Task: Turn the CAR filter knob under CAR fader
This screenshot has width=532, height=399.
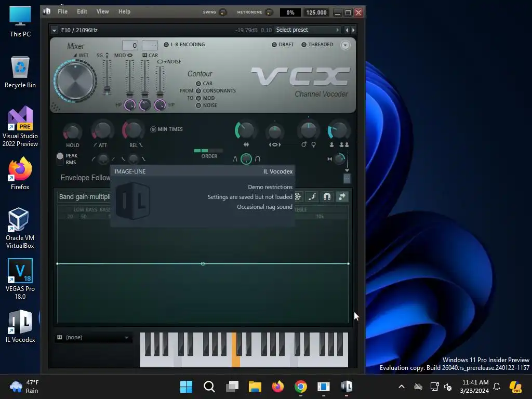Action: [x=145, y=105]
